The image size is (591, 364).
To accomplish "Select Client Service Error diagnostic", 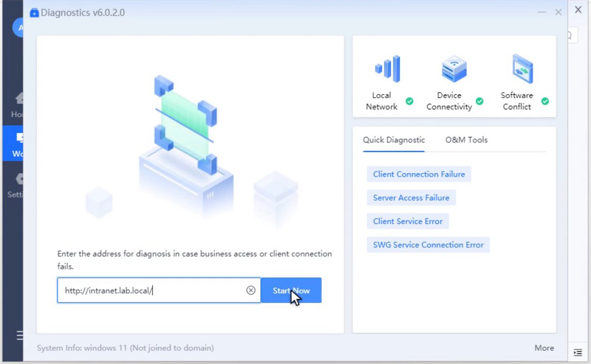I will (x=408, y=221).
